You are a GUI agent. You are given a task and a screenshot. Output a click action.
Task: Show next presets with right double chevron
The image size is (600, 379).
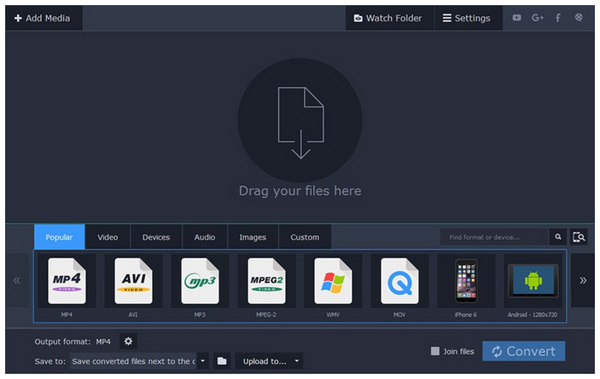pos(583,281)
